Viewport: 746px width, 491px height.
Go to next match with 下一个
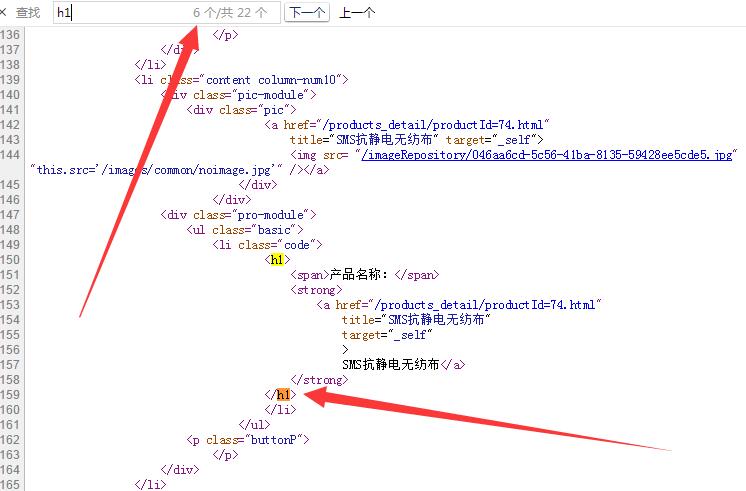(x=307, y=12)
